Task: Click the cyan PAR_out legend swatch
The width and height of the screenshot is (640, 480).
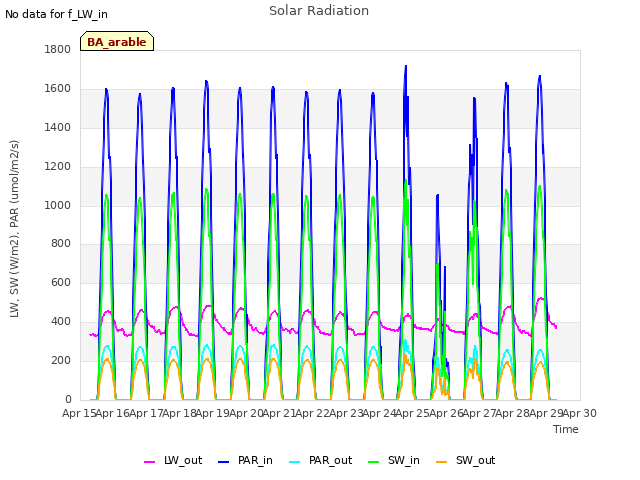Action: [294, 462]
